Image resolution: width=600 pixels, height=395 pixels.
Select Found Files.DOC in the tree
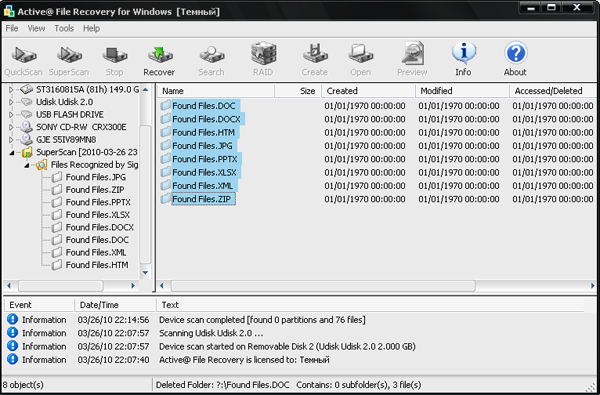click(x=97, y=240)
